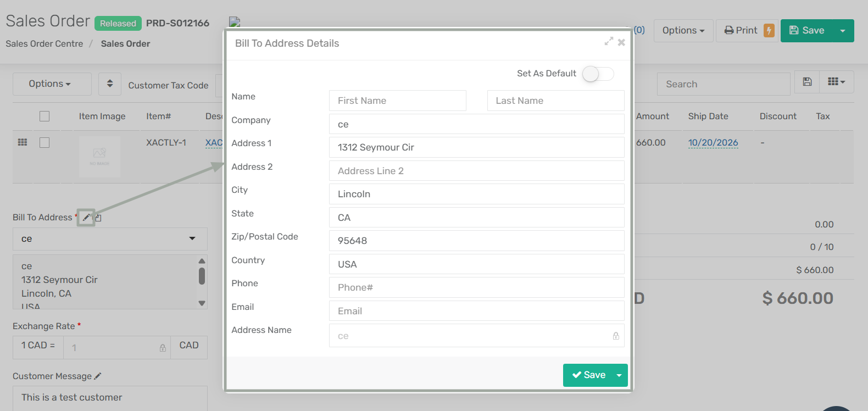Click the pencil icon beside Bill To Address
868x411 pixels.
pyautogui.click(x=86, y=218)
